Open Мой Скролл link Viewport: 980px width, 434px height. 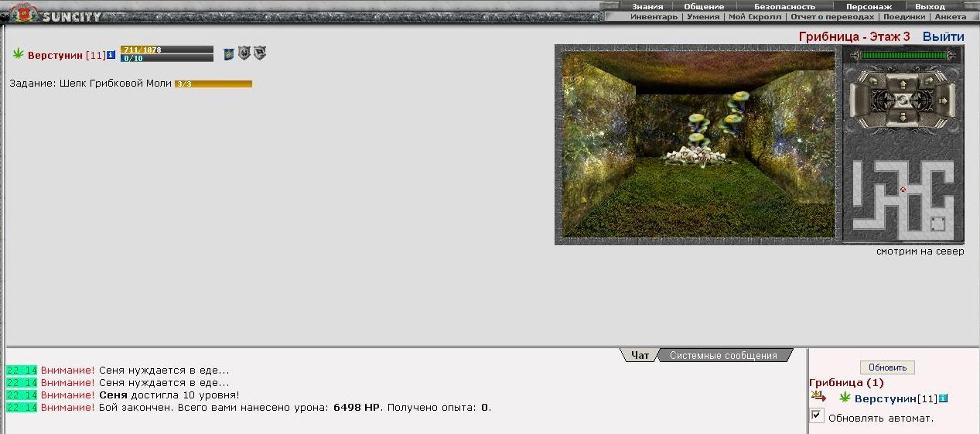[x=755, y=16]
